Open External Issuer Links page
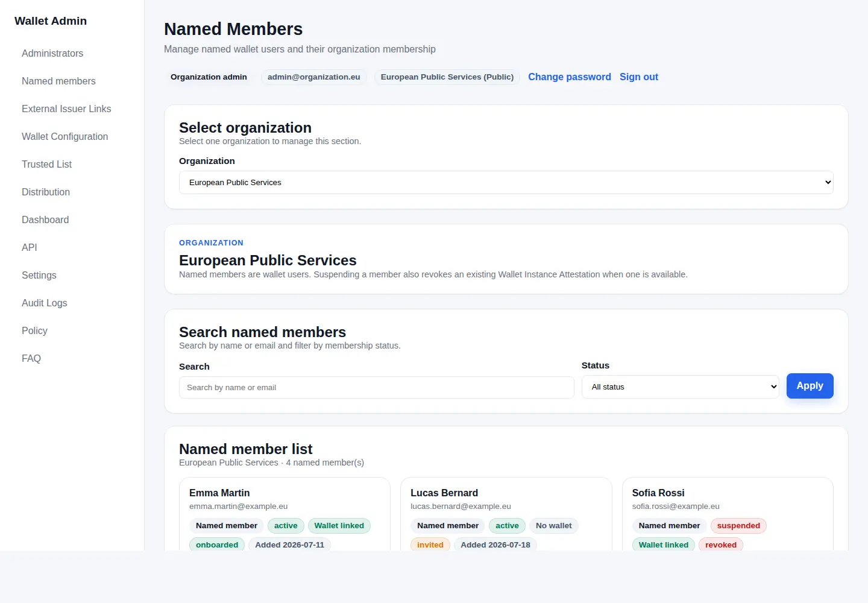Image resolution: width=868 pixels, height=603 pixels. 66,109
